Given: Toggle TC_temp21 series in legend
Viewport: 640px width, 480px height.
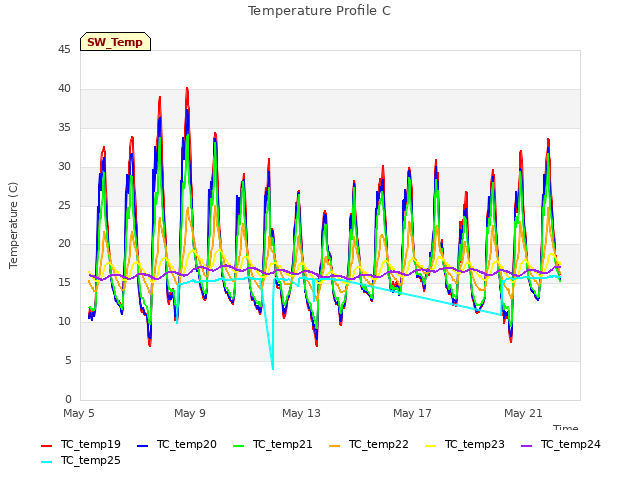Looking at the screenshot, I should click(x=273, y=444).
